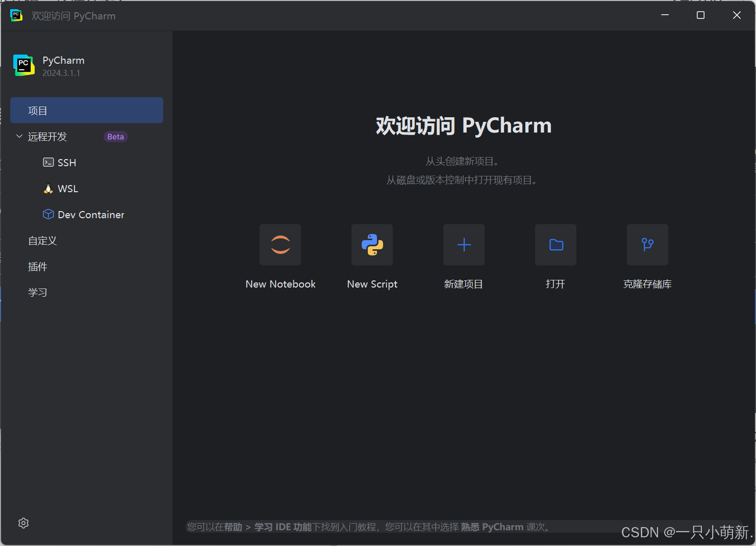756x546 pixels.
Task: Click the 欢迎访问 PyCharm heading
Action: tap(464, 125)
